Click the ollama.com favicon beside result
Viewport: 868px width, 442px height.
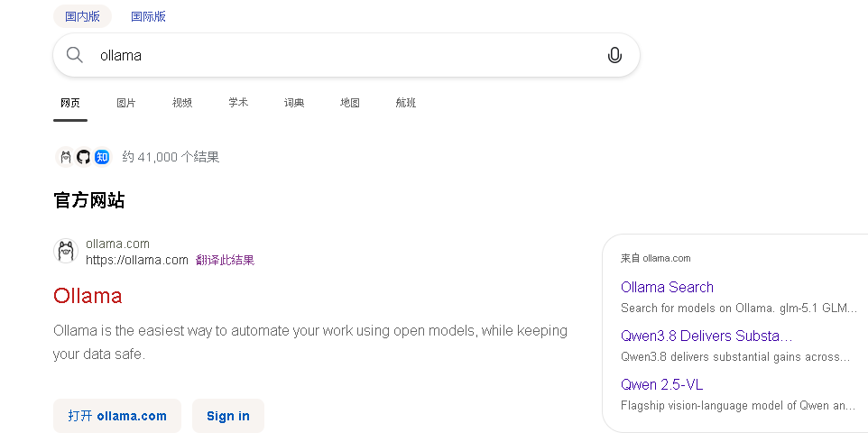click(66, 251)
